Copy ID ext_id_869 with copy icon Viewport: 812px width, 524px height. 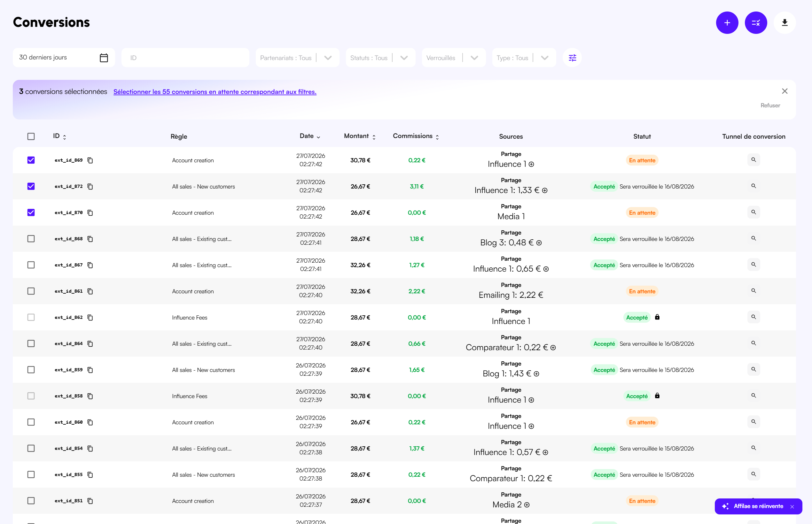[x=90, y=160]
